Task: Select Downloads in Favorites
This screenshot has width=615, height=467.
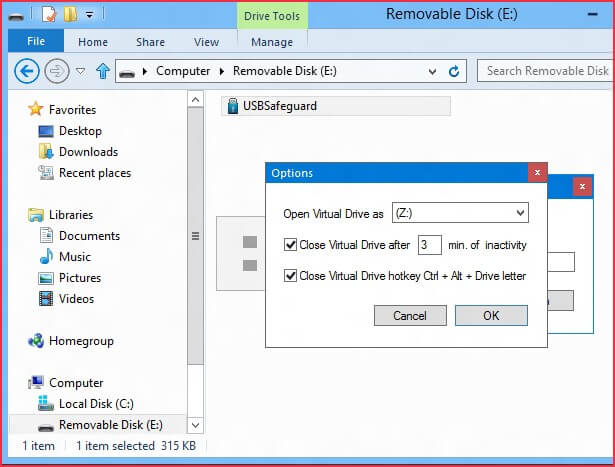Action: tap(88, 152)
